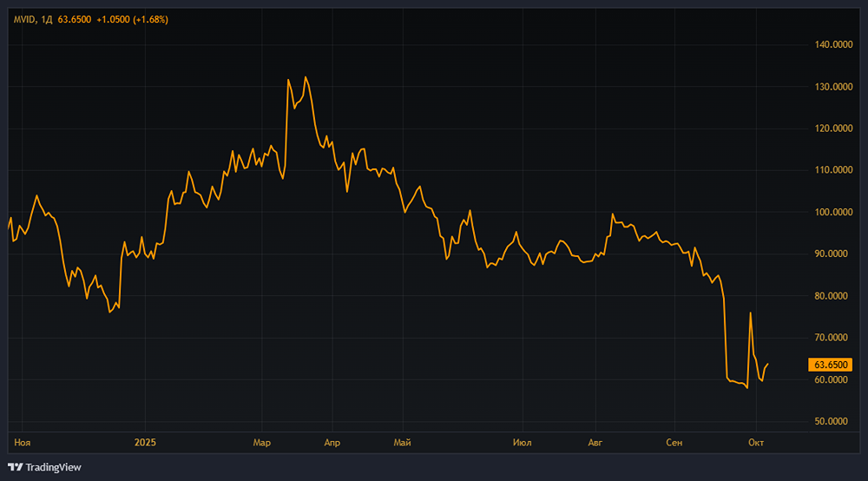Click the 130.0000 price axis label
This screenshot has width=868, height=481.
(833, 87)
